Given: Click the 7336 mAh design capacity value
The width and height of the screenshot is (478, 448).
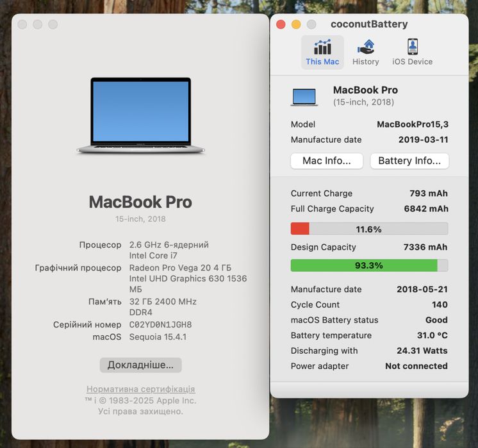Looking at the screenshot, I should (425, 247).
